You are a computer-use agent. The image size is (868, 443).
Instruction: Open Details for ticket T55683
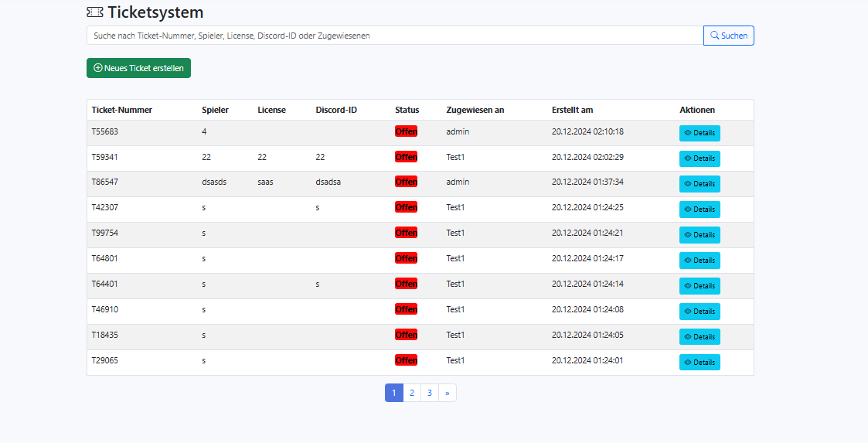tap(700, 133)
